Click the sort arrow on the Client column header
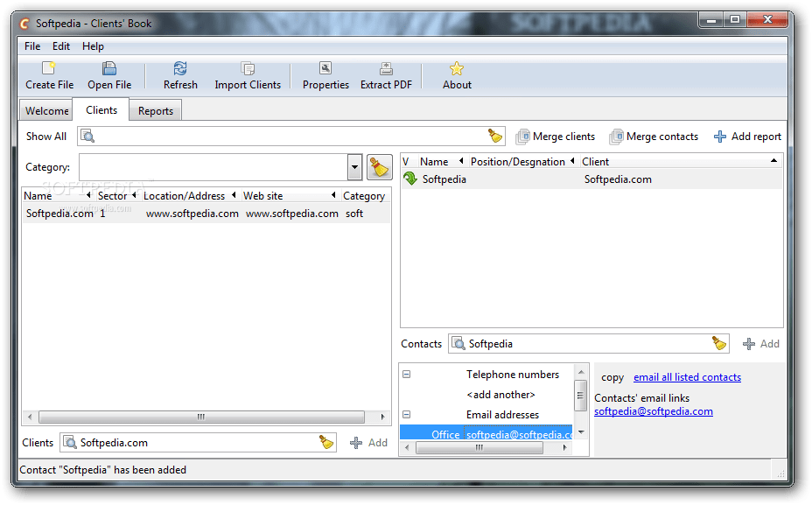The height and width of the screenshot is (505, 812). (x=773, y=161)
